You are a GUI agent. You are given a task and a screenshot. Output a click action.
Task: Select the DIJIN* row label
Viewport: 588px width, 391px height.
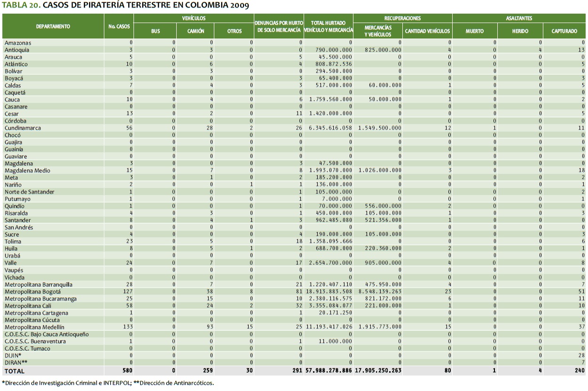13,355
